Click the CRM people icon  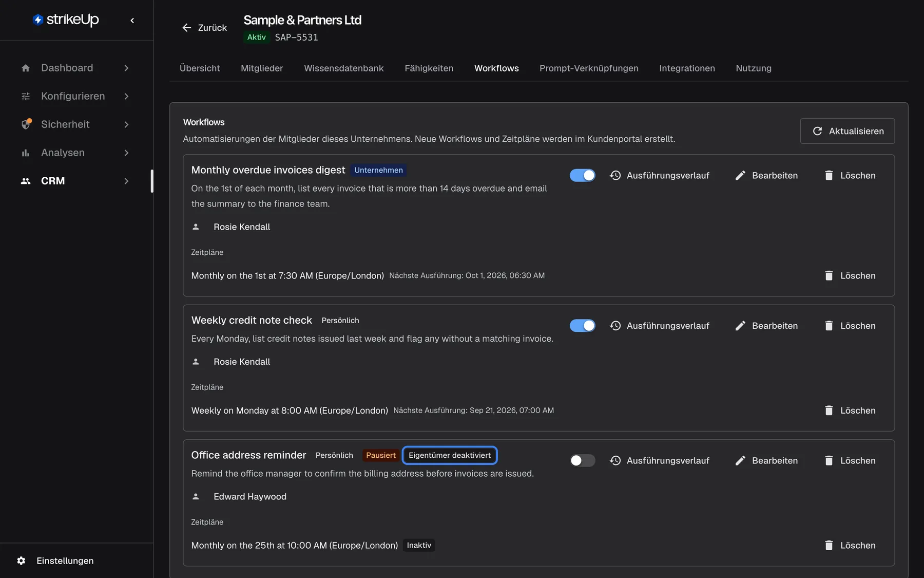(x=26, y=181)
